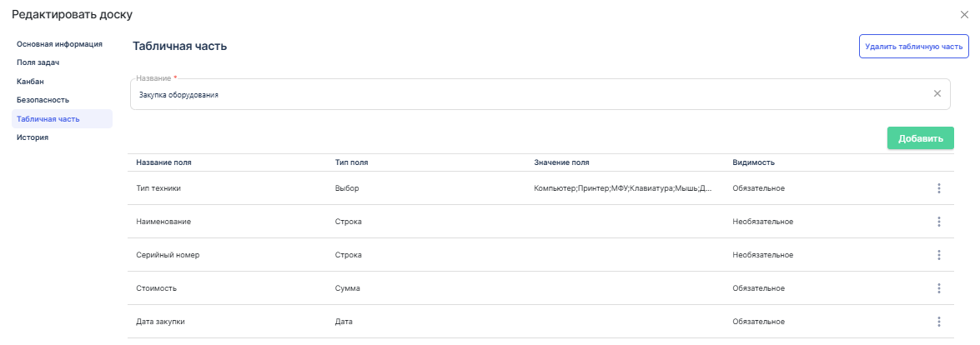The height and width of the screenshot is (345, 980).
Task: Click the green Добавить button
Action: tap(920, 138)
